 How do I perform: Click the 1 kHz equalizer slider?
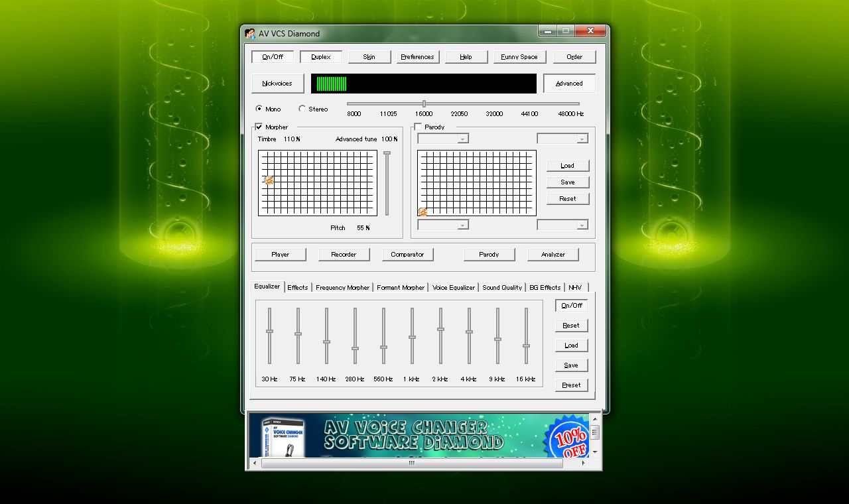click(412, 336)
